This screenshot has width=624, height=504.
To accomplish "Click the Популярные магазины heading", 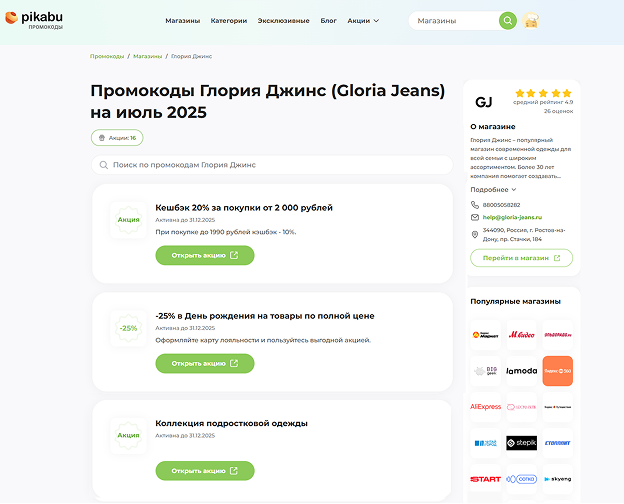I will 515,301.
